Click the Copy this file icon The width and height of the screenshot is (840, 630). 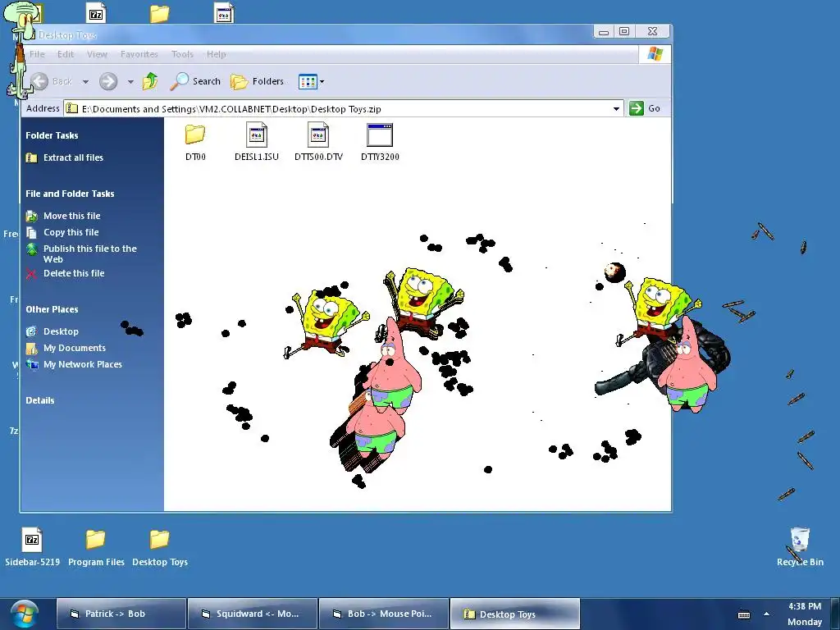tap(32, 232)
